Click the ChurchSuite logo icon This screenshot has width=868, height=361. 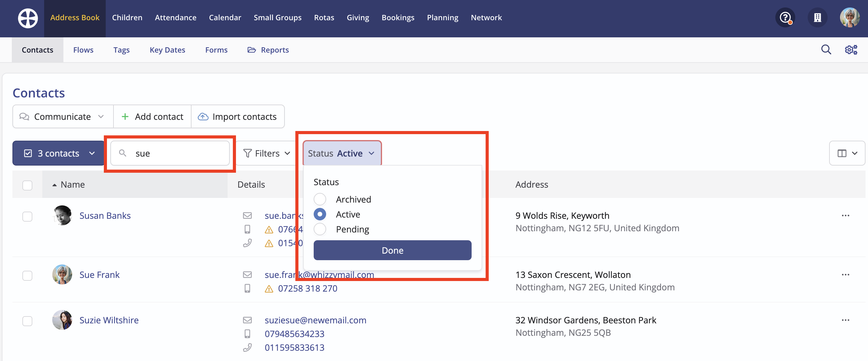(28, 18)
